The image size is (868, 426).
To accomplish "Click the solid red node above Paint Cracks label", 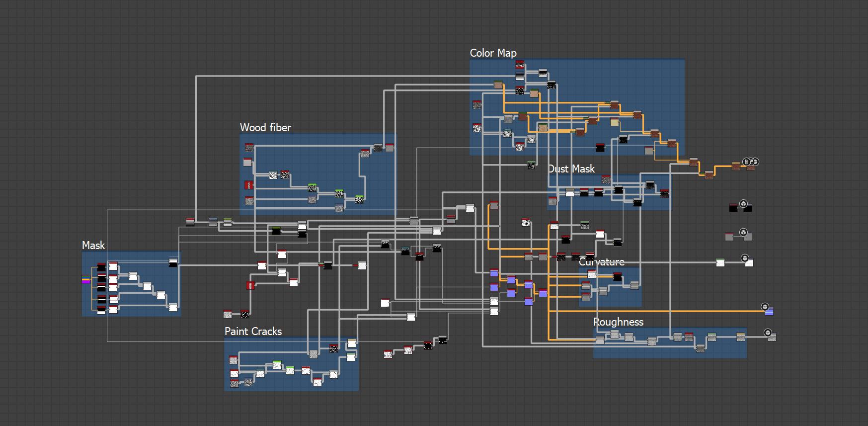I will [250, 285].
